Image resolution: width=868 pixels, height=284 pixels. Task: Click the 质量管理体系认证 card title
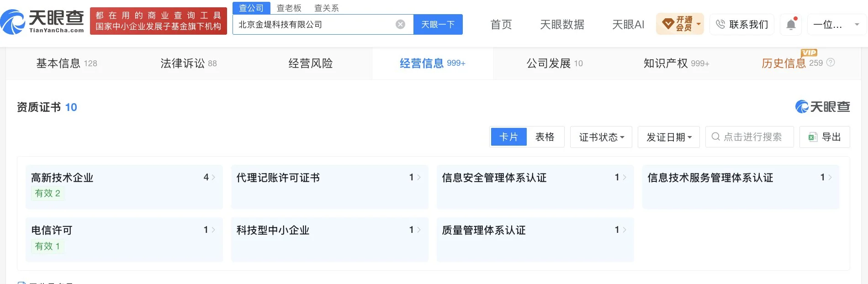point(484,230)
